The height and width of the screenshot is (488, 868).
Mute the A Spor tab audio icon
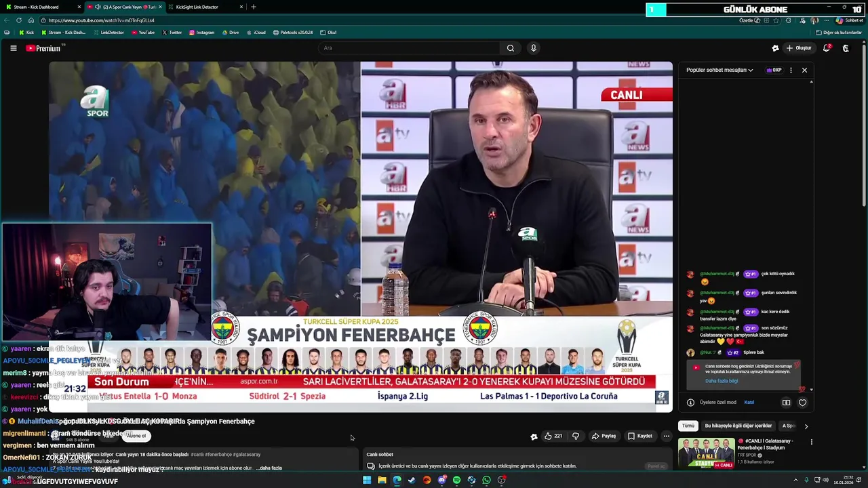click(x=97, y=7)
